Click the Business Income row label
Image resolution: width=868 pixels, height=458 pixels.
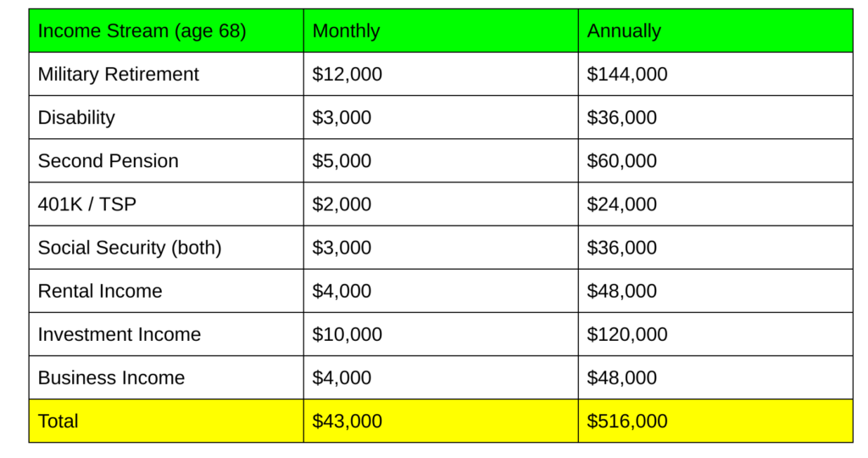[111, 377]
